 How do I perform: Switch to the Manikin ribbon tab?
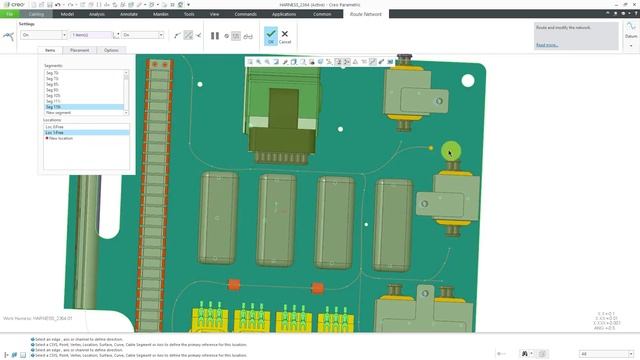[160, 14]
